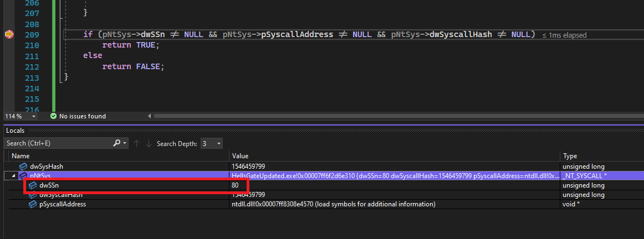The width and height of the screenshot is (644, 239).
Task: Open the 114 % zoom level dropdown
Action: pos(34,116)
